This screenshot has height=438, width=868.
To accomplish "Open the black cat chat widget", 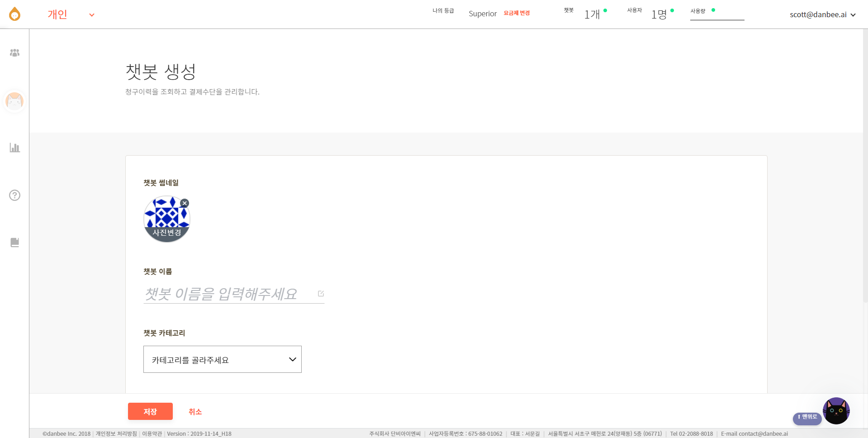I will (x=836, y=411).
